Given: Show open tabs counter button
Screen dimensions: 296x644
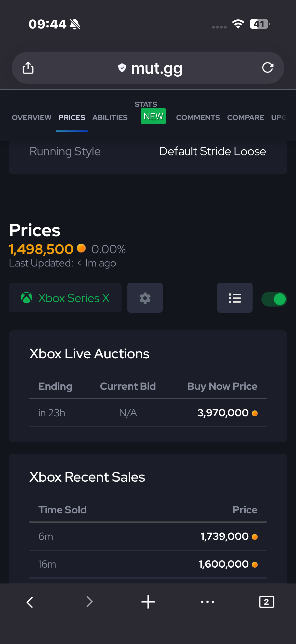Looking at the screenshot, I should [x=266, y=602].
